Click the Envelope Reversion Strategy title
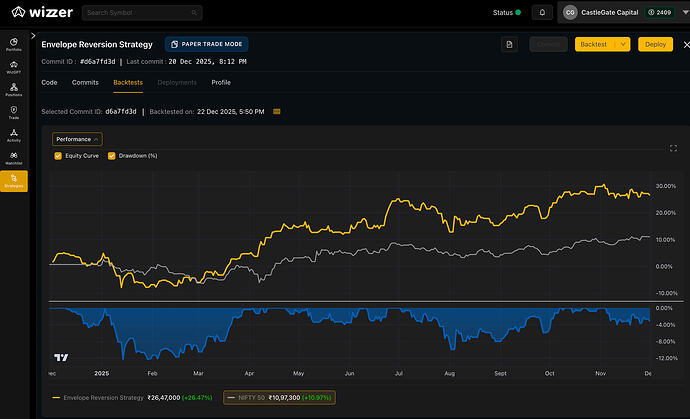Screen dimensions: 690x419 pyautogui.click(x=97, y=44)
